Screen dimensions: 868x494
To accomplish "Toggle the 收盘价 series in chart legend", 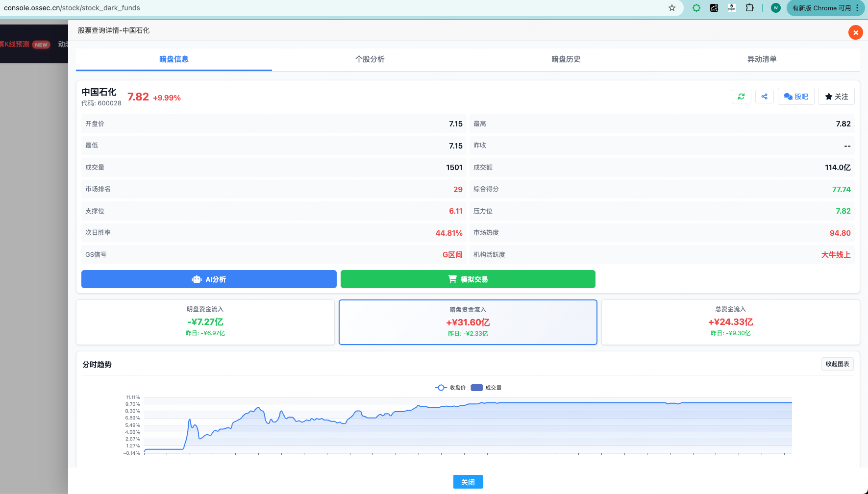I will pyautogui.click(x=450, y=388).
